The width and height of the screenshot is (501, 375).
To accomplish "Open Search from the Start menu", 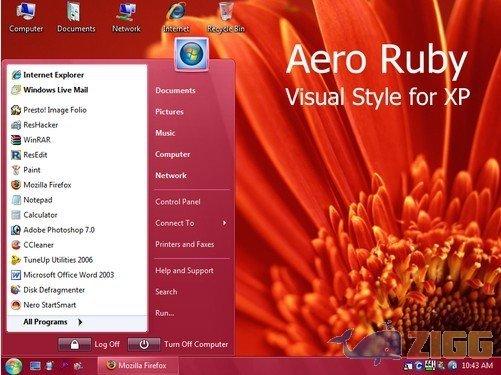I will click(x=166, y=292).
